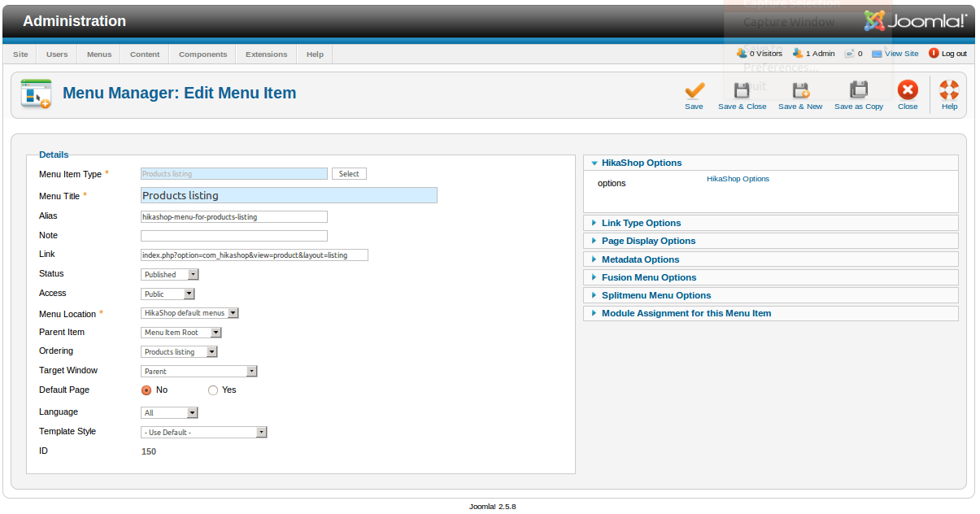The height and width of the screenshot is (514, 980).
Task: Click the Log out icon
Action: [934, 54]
